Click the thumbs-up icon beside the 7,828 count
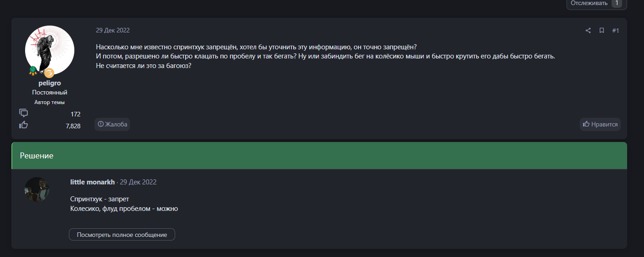The image size is (644, 257). [24, 125]
